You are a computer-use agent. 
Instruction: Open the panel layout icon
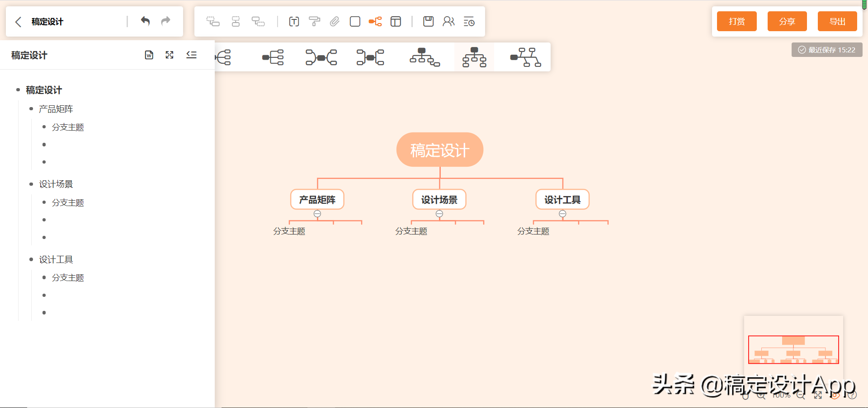click(396, 21)
